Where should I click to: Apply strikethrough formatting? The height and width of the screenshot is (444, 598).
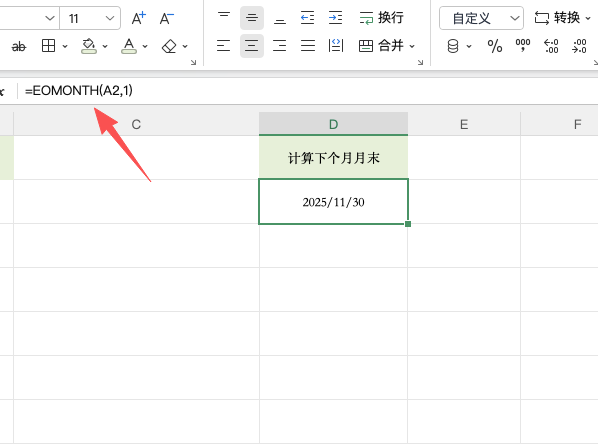(x=19, y=47)
